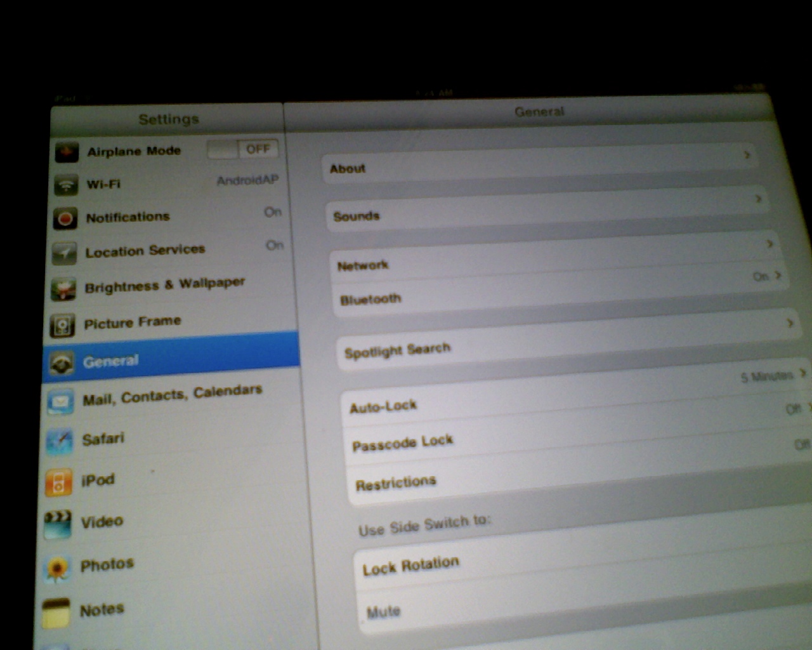Tap the Picture Frame icon
The image size is (812, 650).
62,326
